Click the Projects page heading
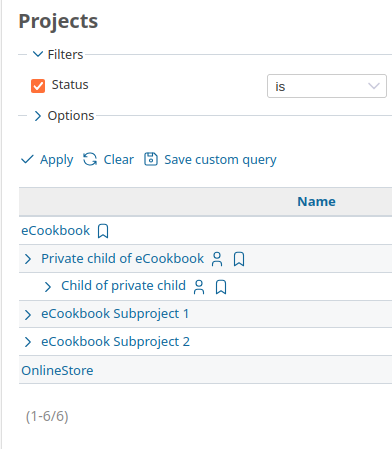 [x=58, y=22]
